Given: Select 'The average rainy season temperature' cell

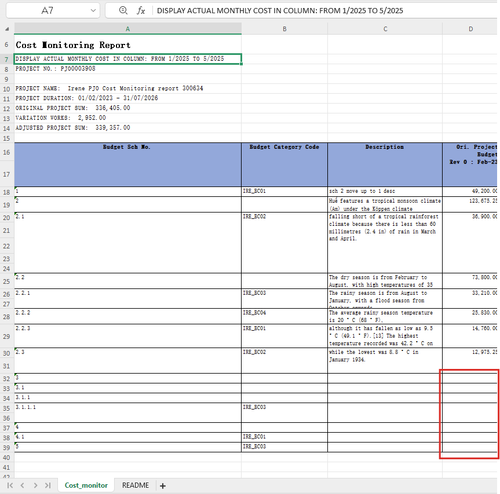Looking at the screenshot, I should [385, 316].
